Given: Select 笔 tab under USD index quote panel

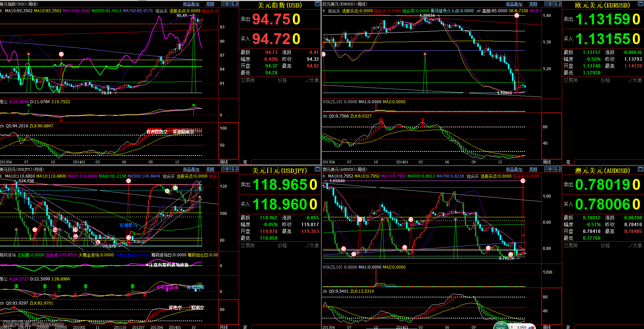Looking at the screenshot, I should (245, 162).
